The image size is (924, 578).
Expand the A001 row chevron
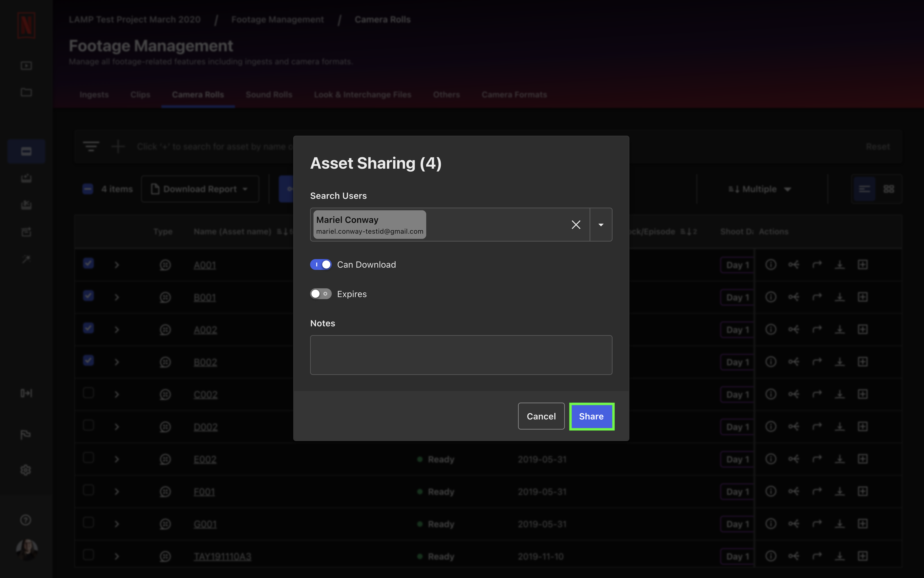pyautogui.click(x=117, y=265)
